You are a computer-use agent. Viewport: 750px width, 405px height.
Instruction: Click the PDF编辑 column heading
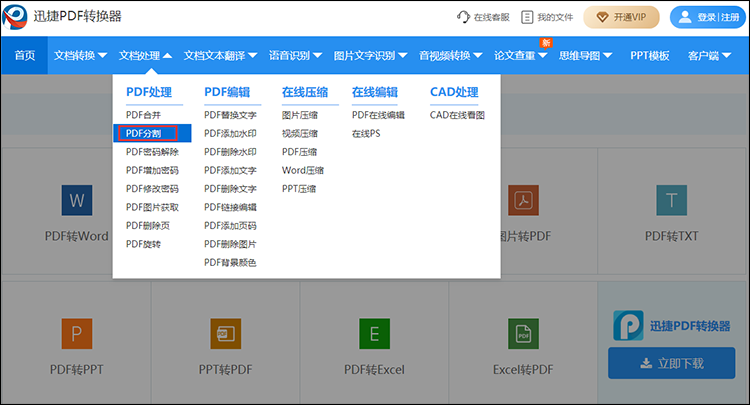(227, 92)
